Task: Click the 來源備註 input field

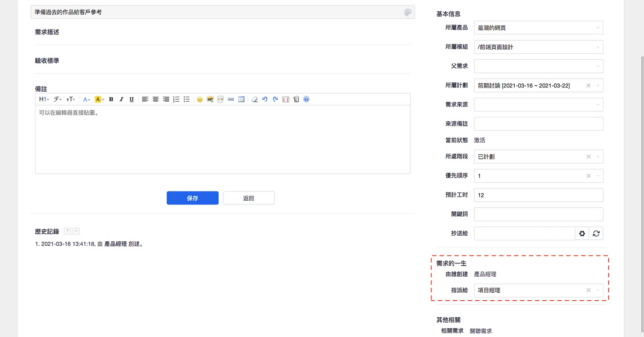Action: point(538,124)
